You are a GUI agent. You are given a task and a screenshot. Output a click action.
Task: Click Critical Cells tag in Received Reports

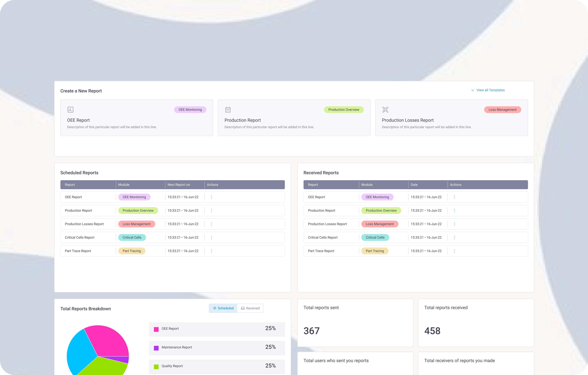375,237
